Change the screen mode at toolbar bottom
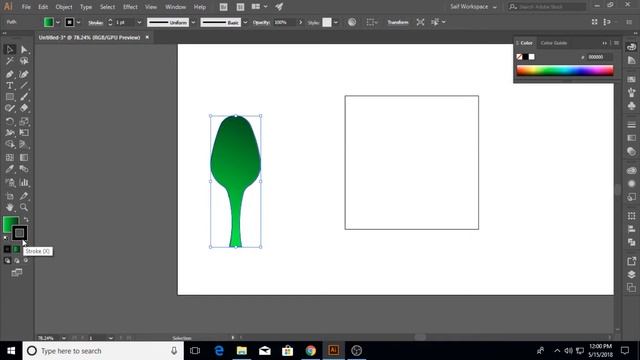Screen dimensions: 640x360 click(17, 273)
